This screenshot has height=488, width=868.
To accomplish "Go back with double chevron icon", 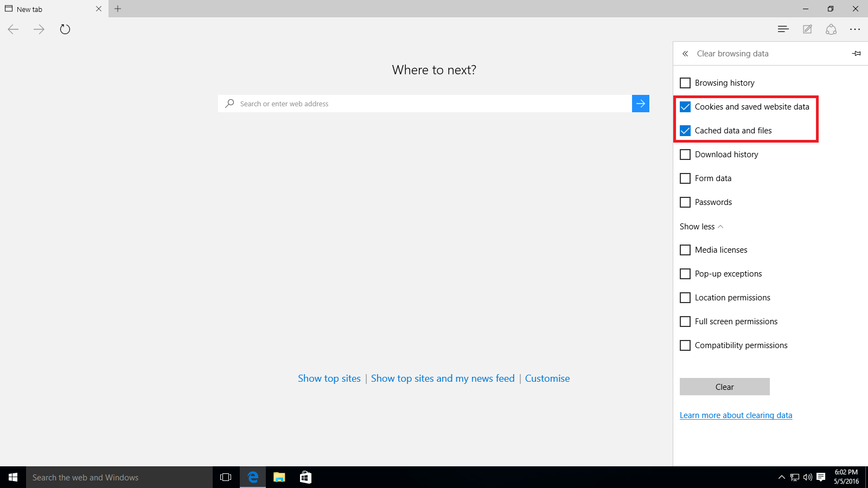I will 685,54.
